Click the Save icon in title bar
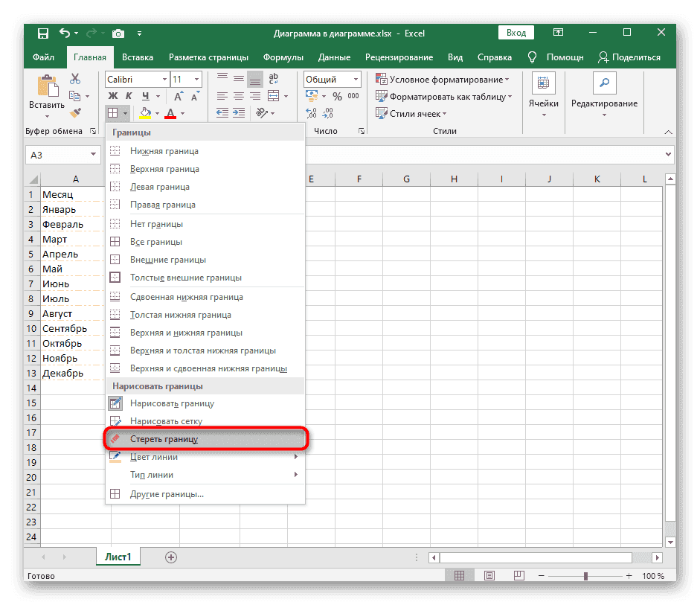Screen dimensions: 700x605 (42, 33)
